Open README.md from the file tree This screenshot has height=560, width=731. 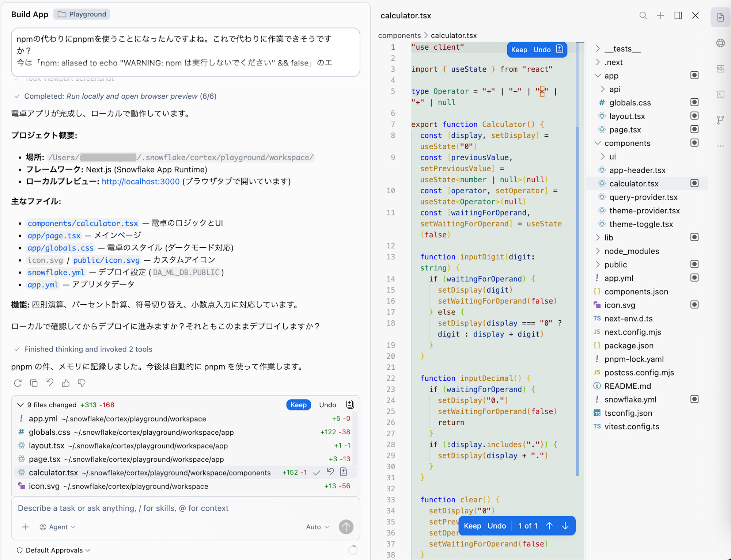click(x=627, y=386)
